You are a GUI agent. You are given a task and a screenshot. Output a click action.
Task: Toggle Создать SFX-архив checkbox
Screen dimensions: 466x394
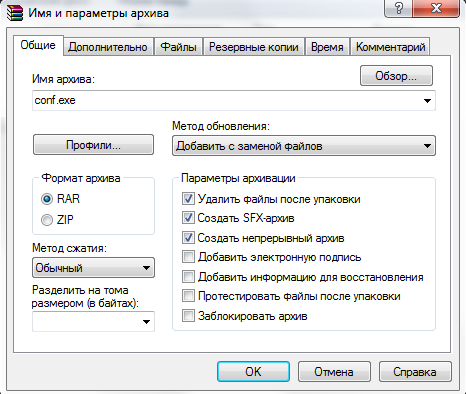tap(188, 218)
